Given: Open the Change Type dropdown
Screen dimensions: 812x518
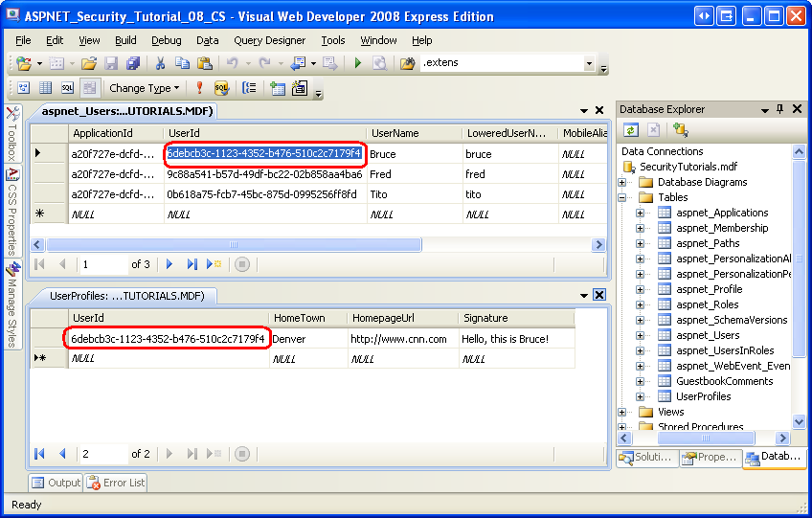Looking at the screenshot, I should [x=144, y=88].
